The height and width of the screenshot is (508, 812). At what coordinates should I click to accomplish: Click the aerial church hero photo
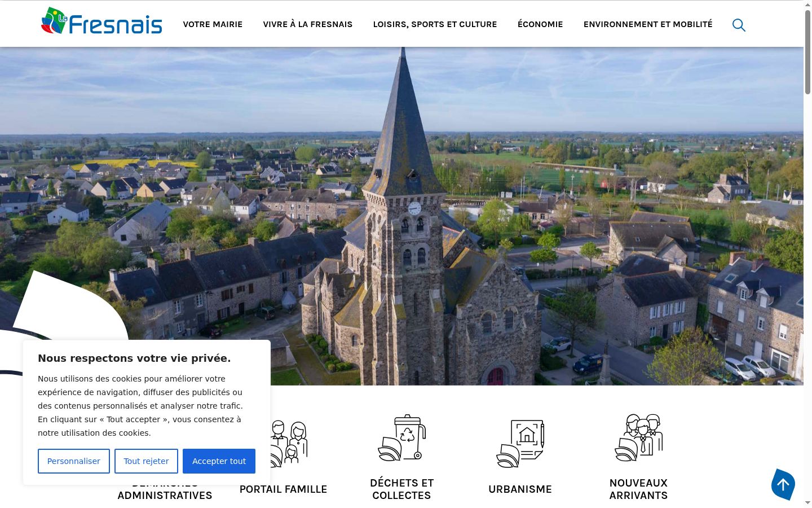pos(401,216)
